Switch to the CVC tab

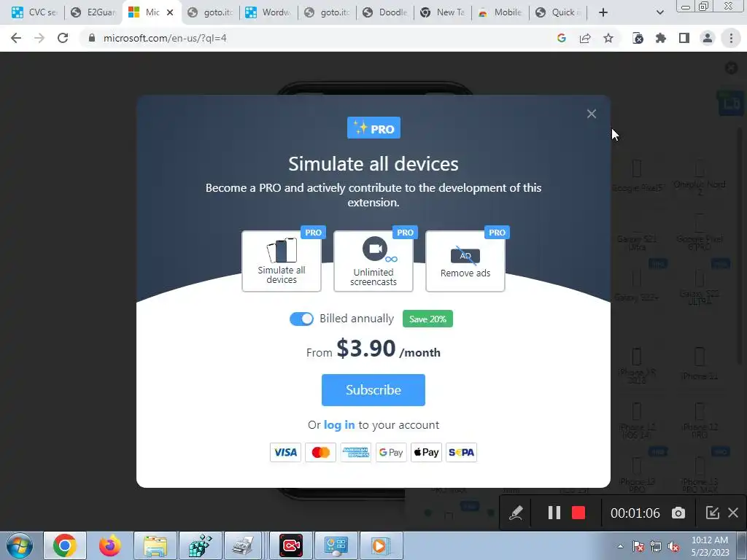[34, 12]
